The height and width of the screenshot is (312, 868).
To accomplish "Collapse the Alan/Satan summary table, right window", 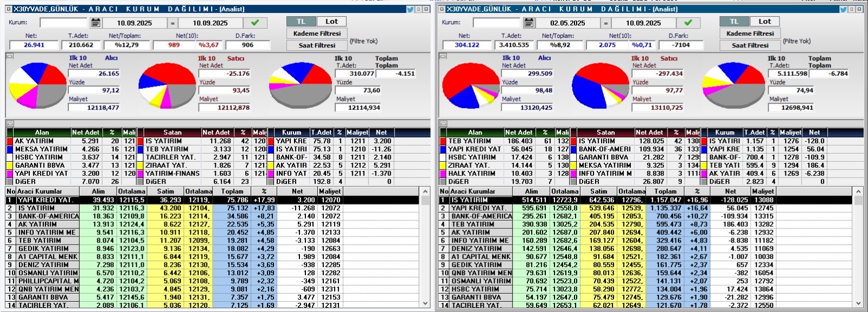I will coord(443,124).
